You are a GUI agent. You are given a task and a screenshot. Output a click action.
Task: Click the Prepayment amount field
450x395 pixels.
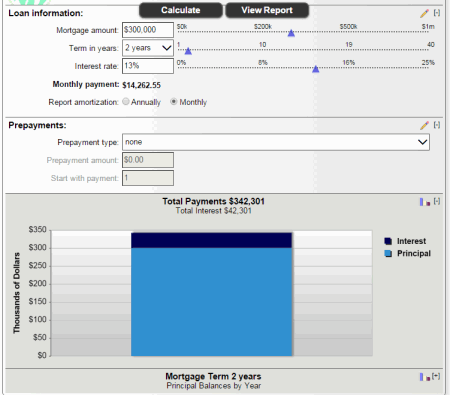point(148,160)
